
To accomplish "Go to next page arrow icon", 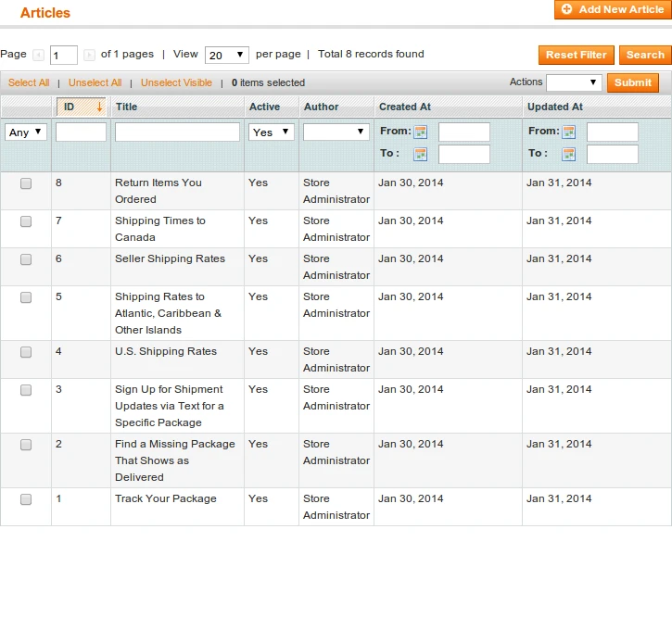I will (x=89, y=56).
